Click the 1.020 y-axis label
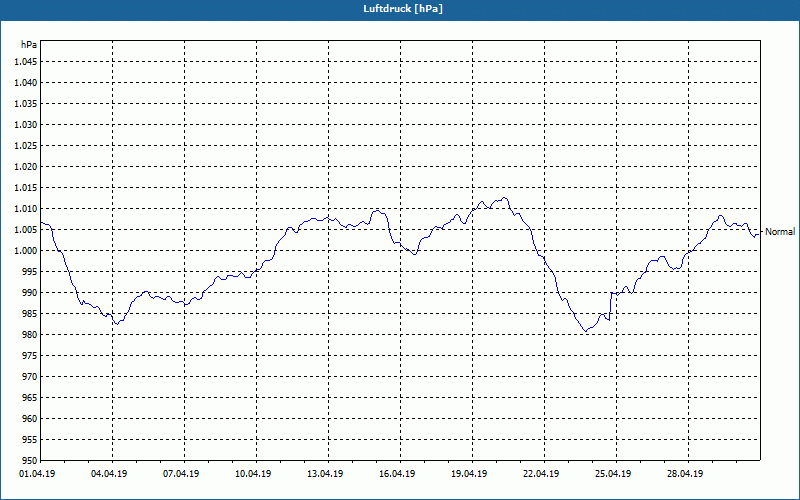The image size is (800, 500). point(27,166)
